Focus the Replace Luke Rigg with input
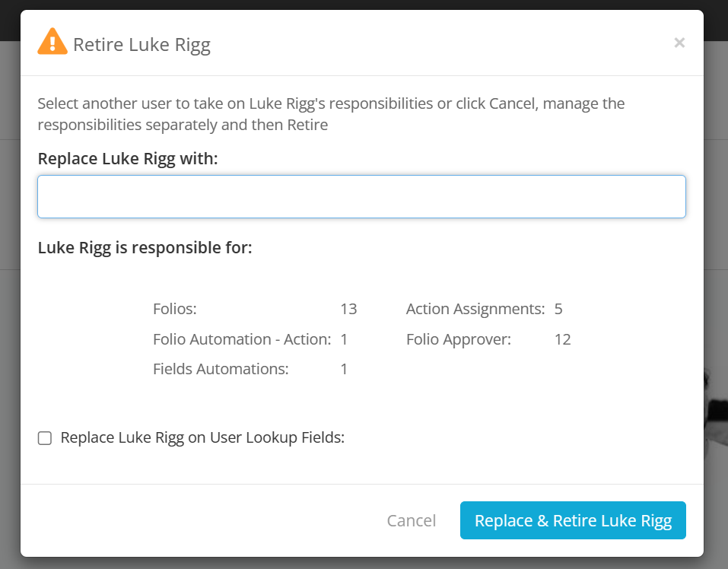The image size is (728, 569). click(361, 197)
